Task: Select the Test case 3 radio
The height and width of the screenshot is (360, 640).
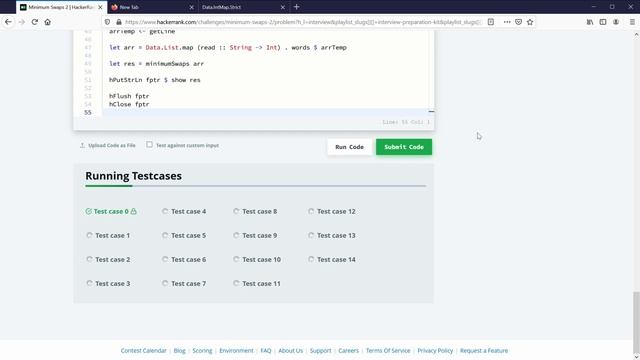Action: click(89, 283)
